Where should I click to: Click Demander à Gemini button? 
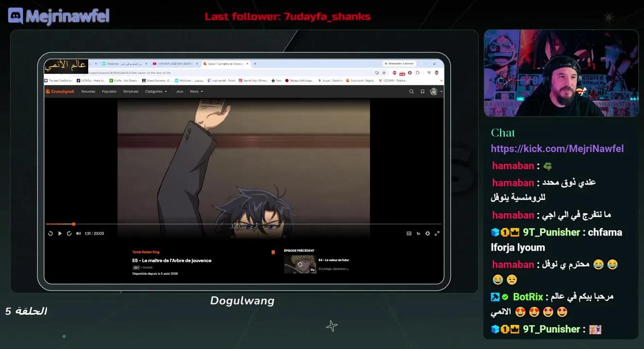(398, 63)
